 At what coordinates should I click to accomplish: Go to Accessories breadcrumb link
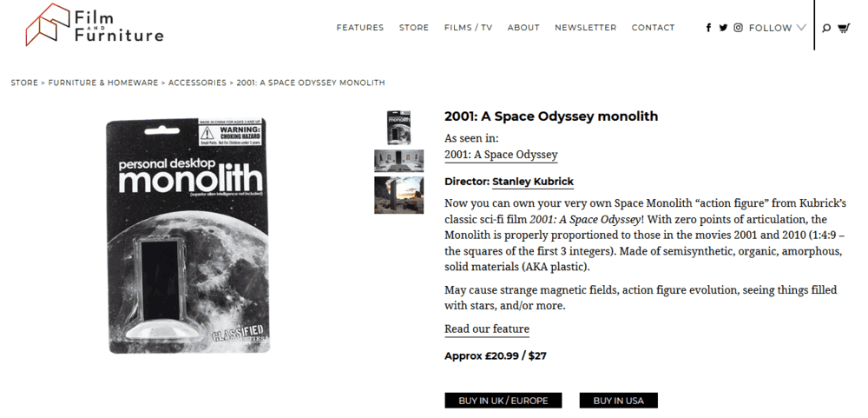coord(197,83)
